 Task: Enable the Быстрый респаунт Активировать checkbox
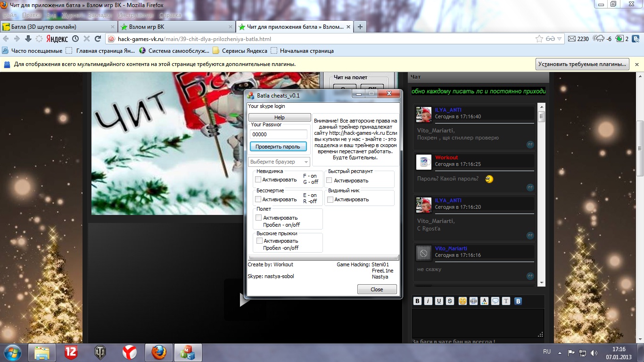330,181
